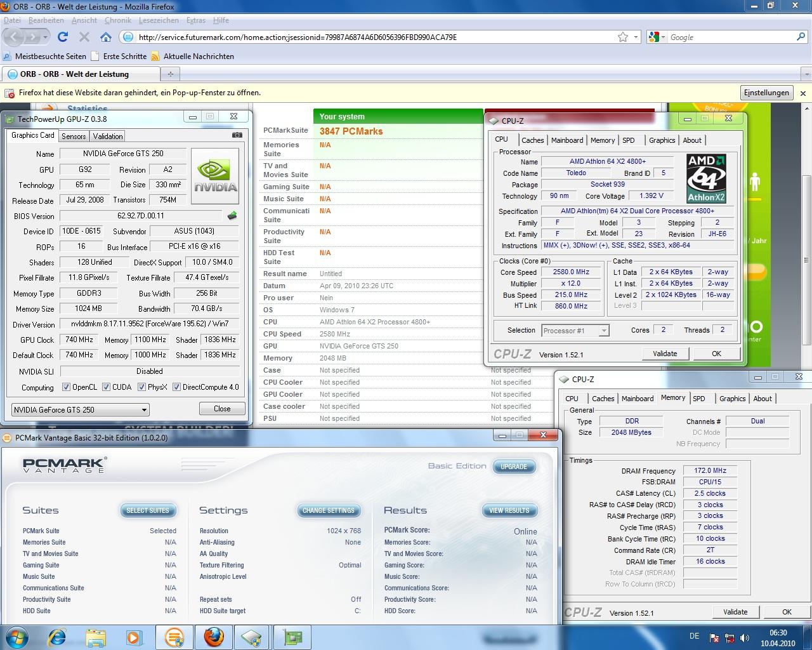Open Processor #1 selection dropdown
This screenshot has width=812, height=650.
575,330
